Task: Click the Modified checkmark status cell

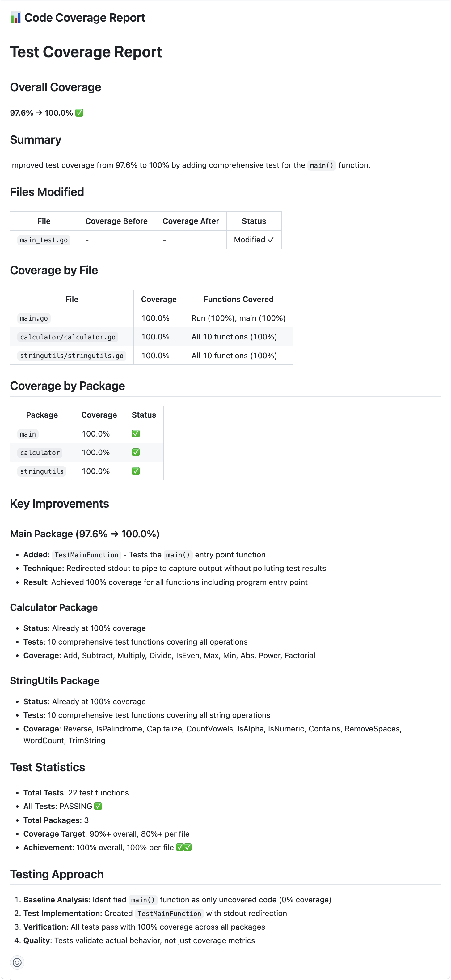Action: click(x=254, y=240)
